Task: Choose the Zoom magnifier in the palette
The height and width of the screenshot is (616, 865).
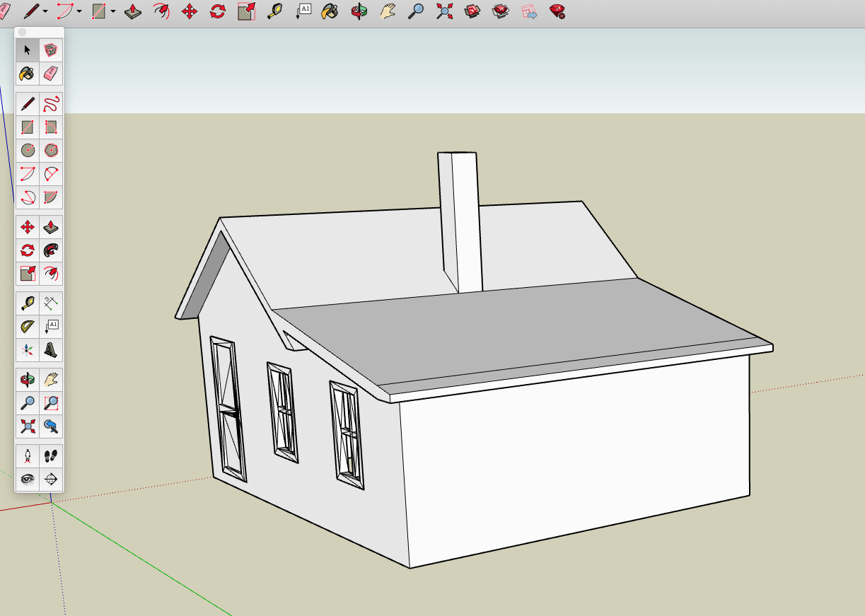Action: click(x=28, y=403)
